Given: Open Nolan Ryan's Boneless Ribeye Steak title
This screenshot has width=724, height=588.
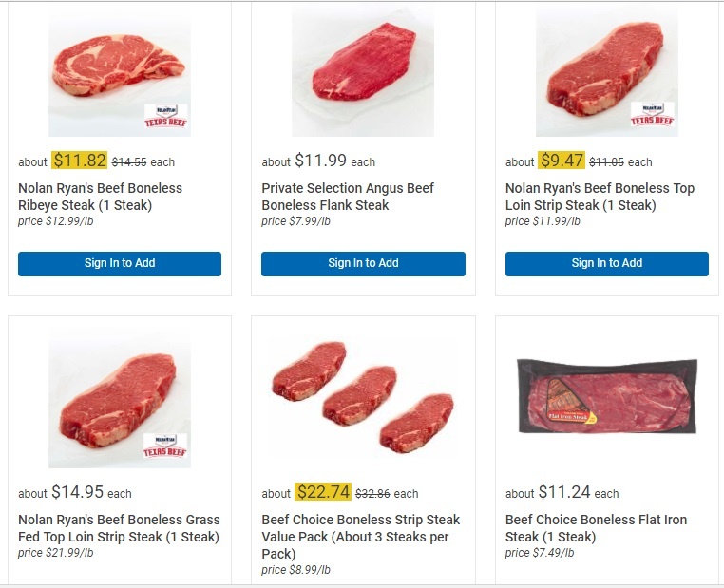Looking at the screenshot, I should [100, 197].
